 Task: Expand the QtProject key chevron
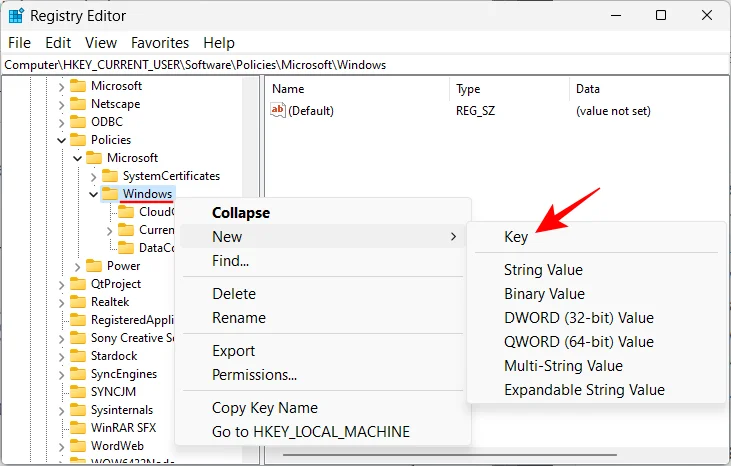[62, 285]
